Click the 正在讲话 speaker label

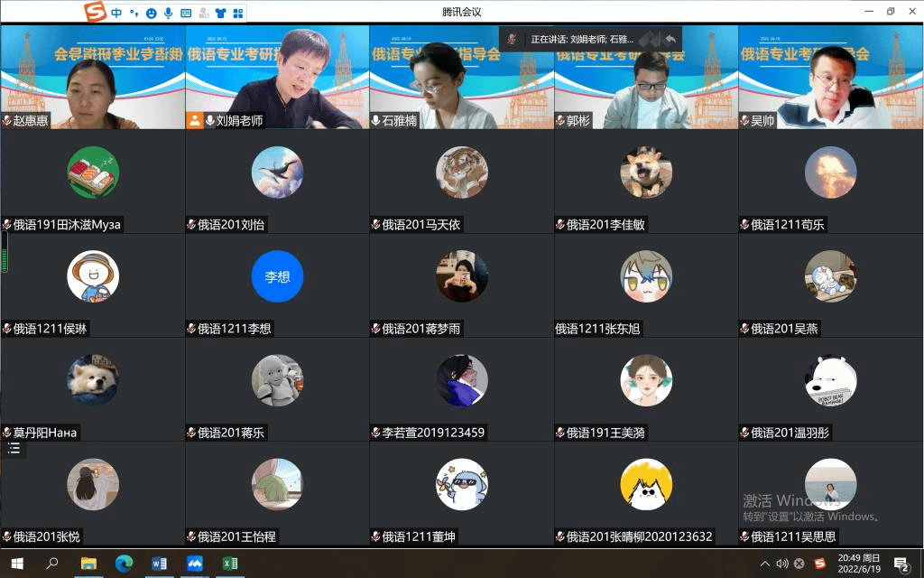click(x=582, y=40)
